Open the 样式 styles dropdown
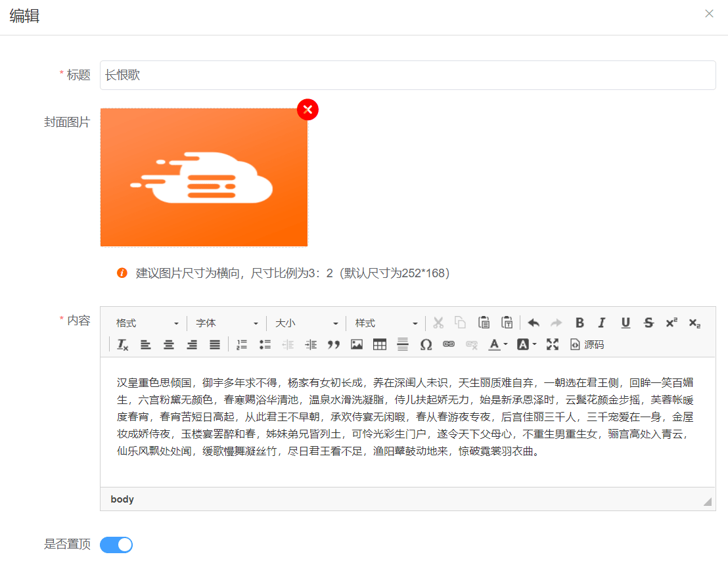This screenshot has width=728, height=565. 386,323
